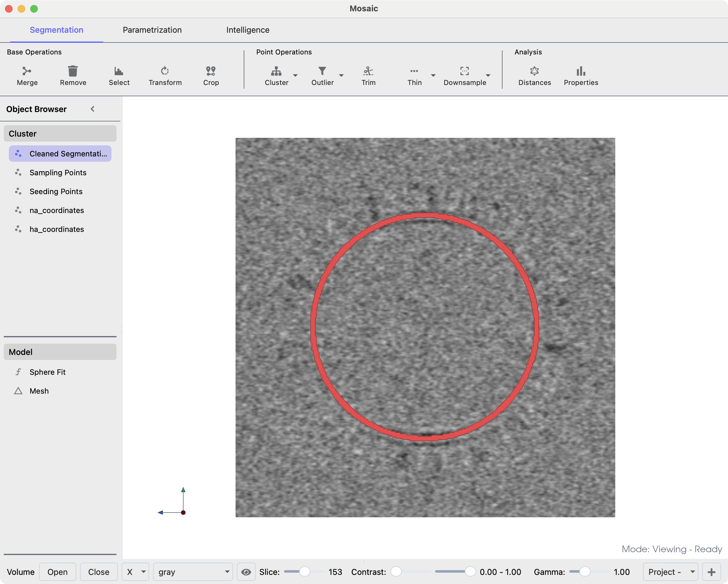Click the ha_coordinates cluster icon
Viewport: 728px width, 584px height.
pyautogui.click(x=18, y=229)
